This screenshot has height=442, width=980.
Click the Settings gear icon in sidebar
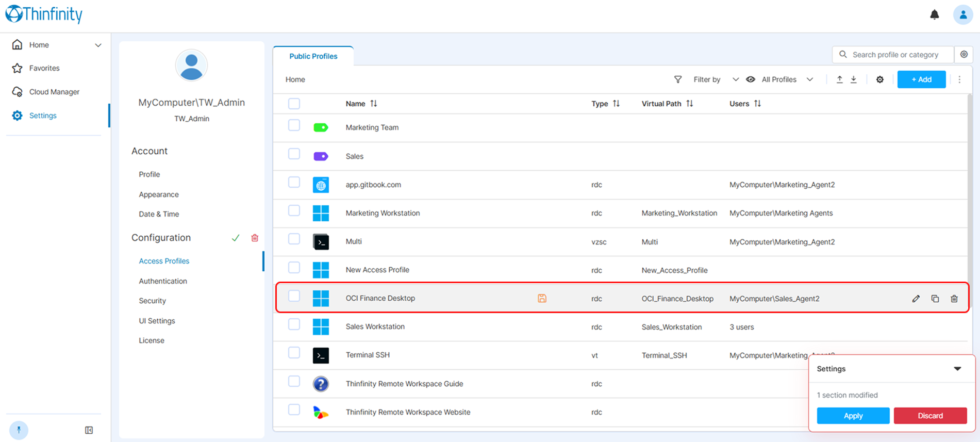[17, 116]
